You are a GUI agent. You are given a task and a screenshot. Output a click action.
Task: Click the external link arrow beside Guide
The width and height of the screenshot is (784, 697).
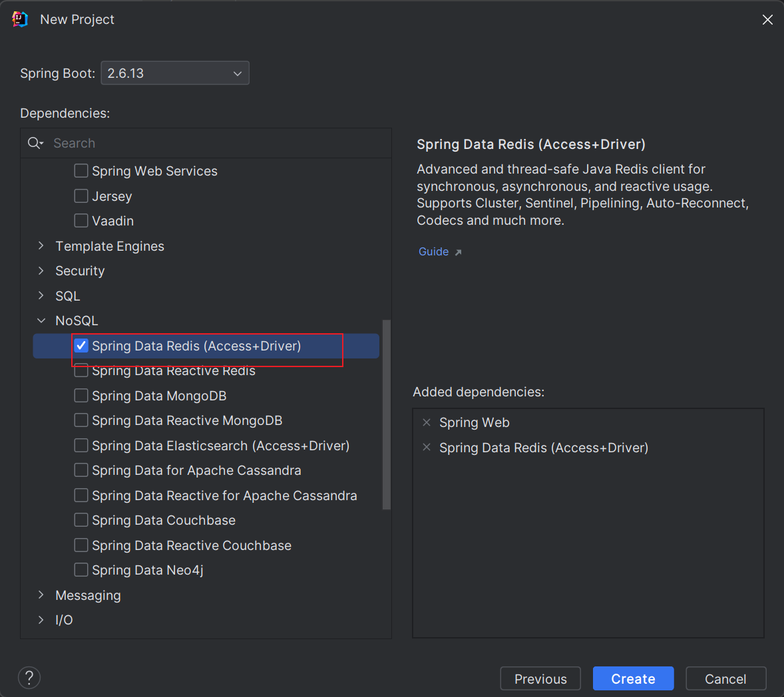(458, 252)
